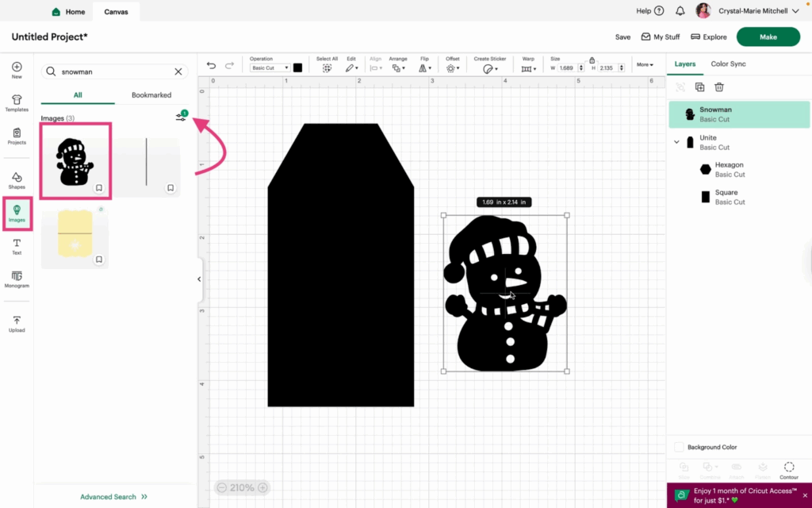
Task: Select the Text tool
Action: [x=17, y=247]
